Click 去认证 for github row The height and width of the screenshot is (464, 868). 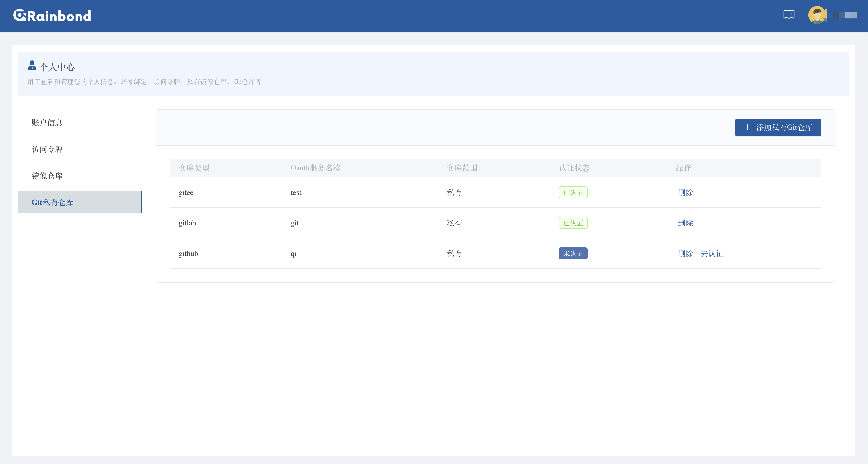point(712,253)
